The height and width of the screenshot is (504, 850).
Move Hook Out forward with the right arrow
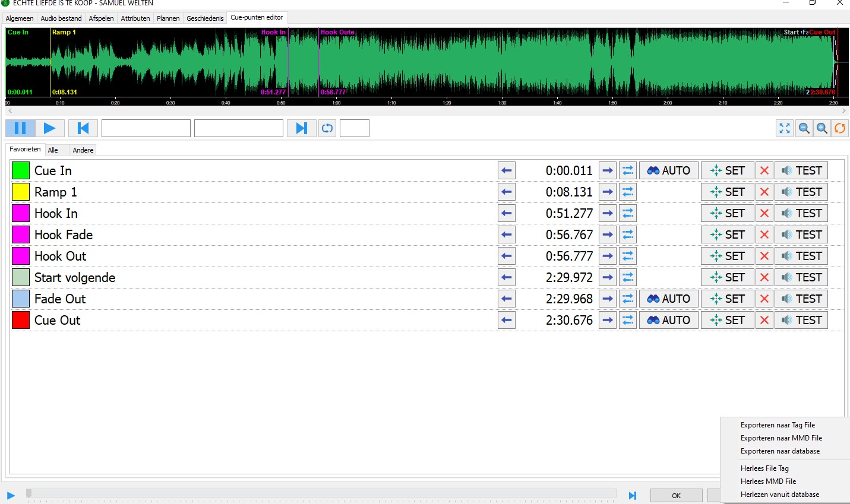608,256
